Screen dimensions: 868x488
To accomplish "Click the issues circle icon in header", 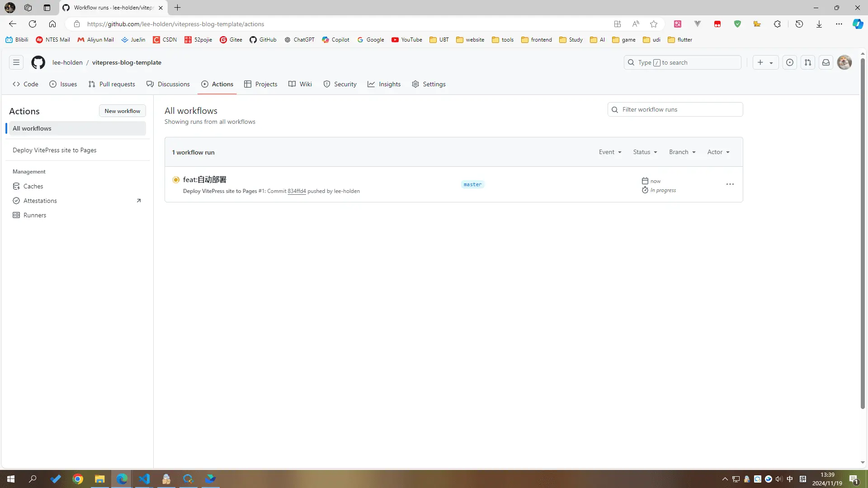I will click(789, 62).
